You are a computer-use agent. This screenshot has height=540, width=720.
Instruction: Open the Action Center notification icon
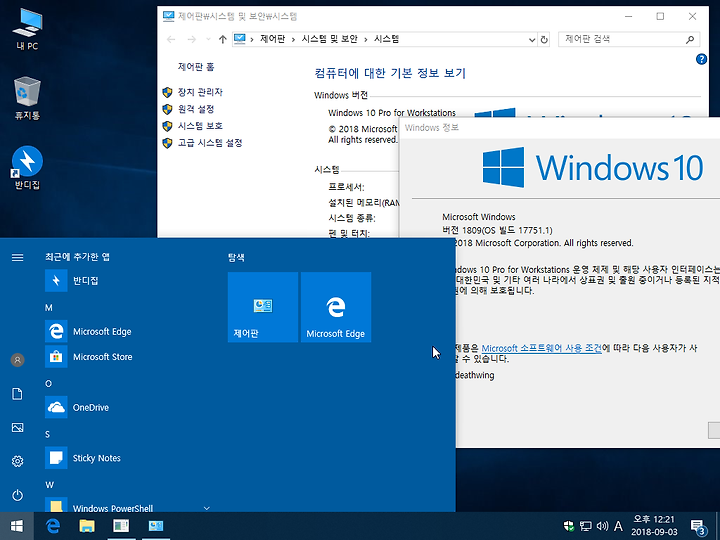point(698,527)
